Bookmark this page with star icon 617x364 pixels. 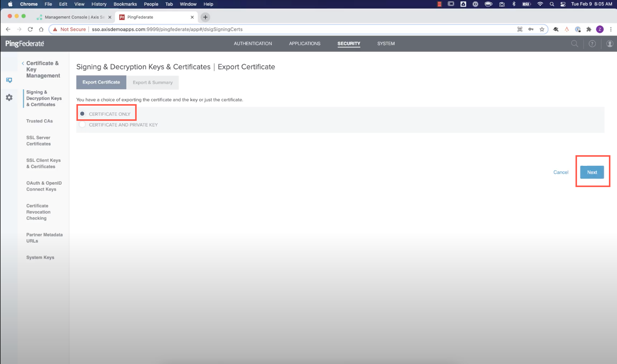coord(542,29)
